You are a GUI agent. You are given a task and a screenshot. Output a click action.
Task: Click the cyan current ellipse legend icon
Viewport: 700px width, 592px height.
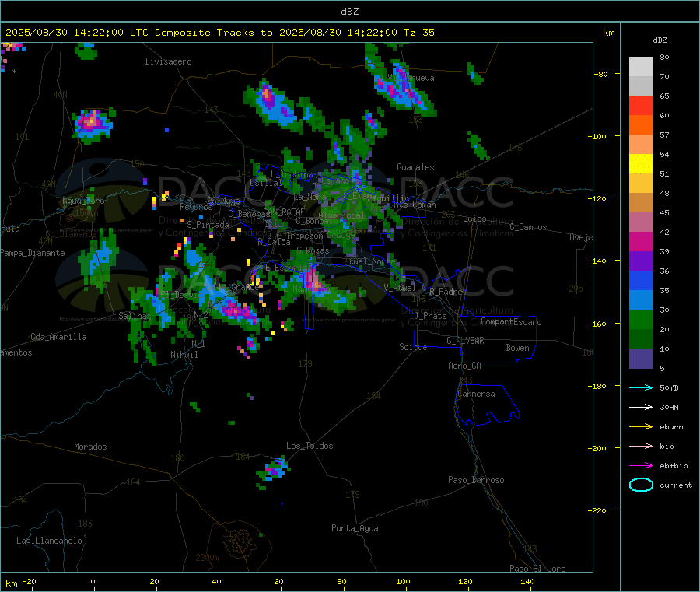point(641,485)
